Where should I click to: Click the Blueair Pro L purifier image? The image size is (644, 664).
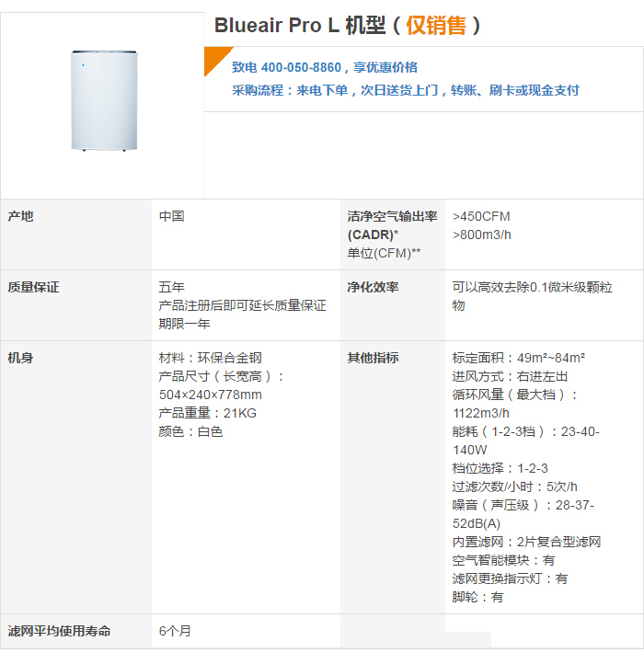click(x=104, y=101)
